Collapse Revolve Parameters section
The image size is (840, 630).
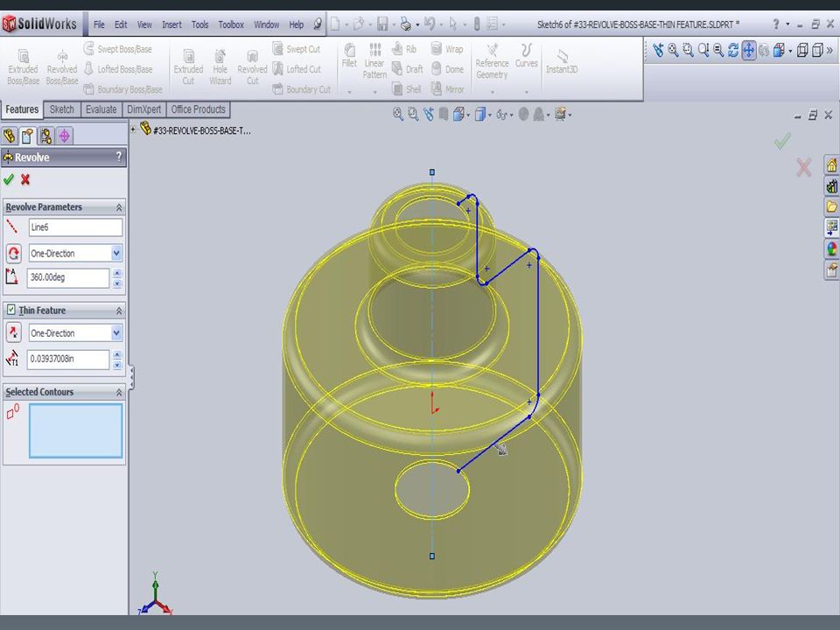click(x=119, y=207)
